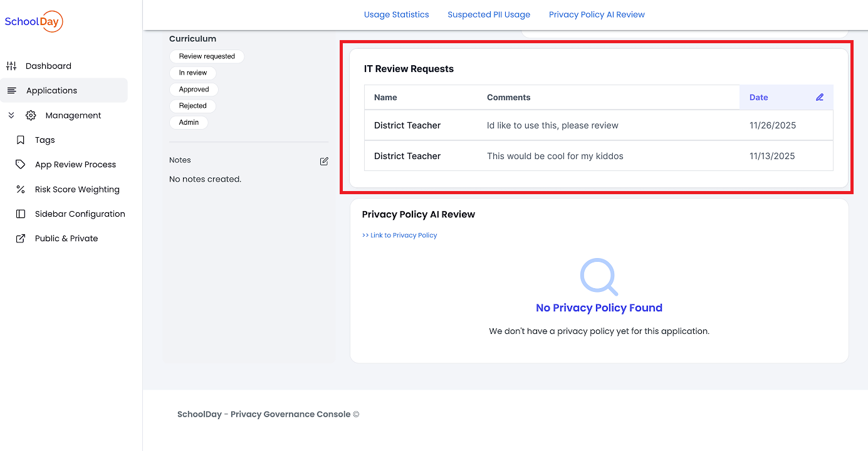Select the Rejected tag
The width and height of the screenshot is (868, 451).
click(192, 106)
